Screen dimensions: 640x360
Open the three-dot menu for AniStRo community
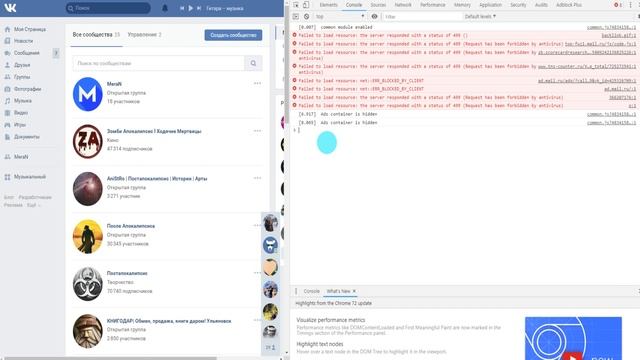coord(257,178)
